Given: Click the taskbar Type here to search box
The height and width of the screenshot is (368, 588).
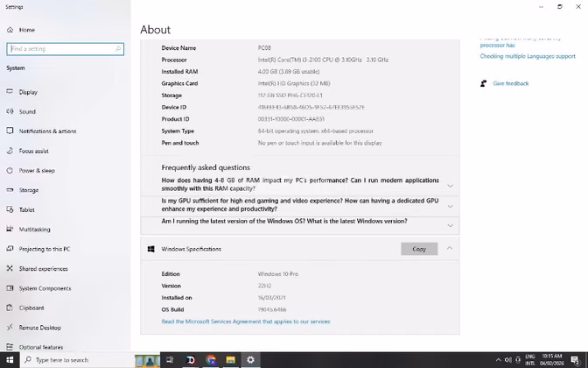Looking at the screenshot, I should click(x=77, y=360).
